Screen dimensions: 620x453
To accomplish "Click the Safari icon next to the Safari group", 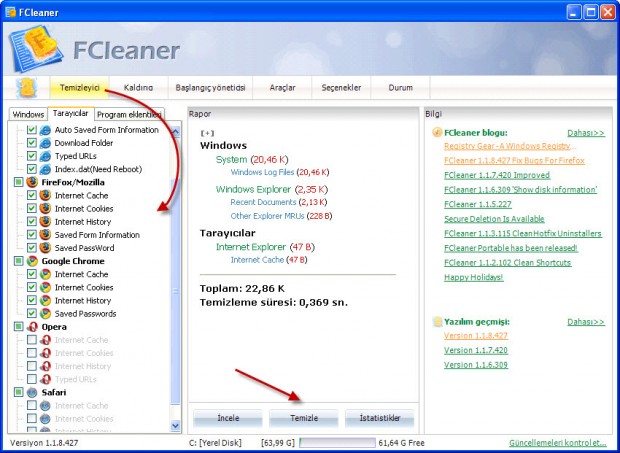I will point(32,393).
